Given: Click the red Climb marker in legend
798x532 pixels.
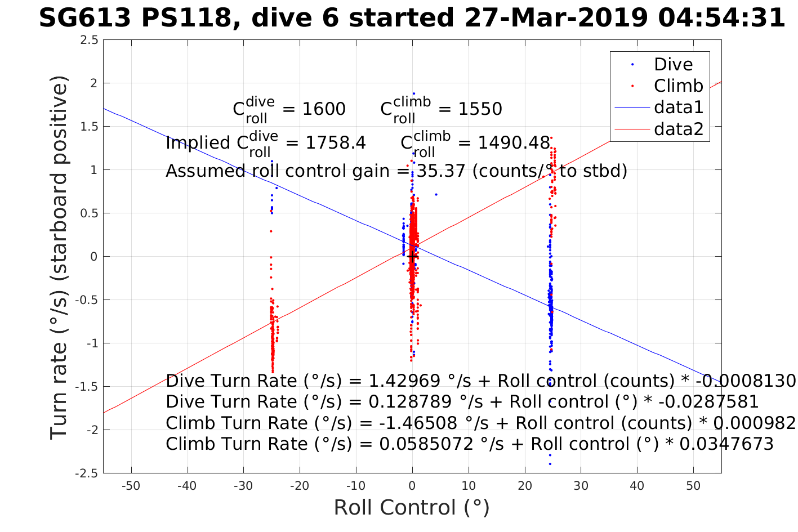Looking at the screenshot, I should pos(632,86).
